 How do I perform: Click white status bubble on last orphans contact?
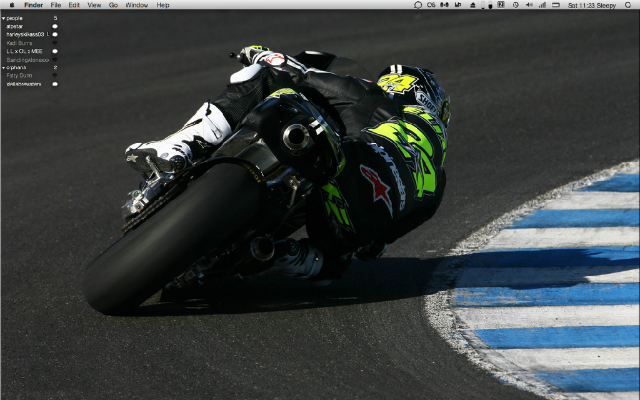(x=55, y=84)
